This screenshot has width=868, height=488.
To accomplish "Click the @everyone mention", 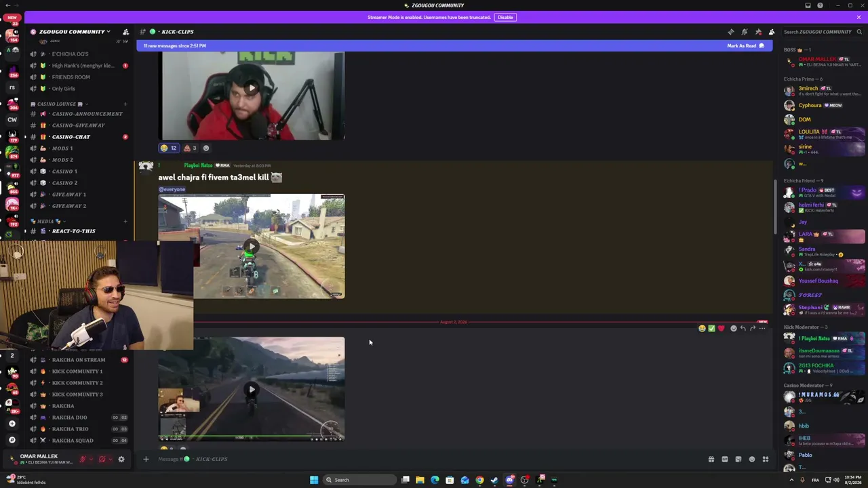I will click(172, 190).
